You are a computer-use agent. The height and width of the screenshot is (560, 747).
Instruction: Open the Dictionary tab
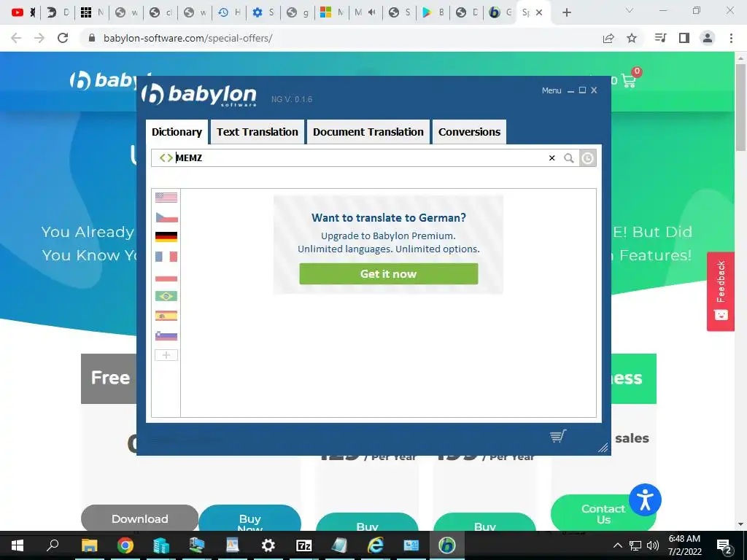coord(177,132)
